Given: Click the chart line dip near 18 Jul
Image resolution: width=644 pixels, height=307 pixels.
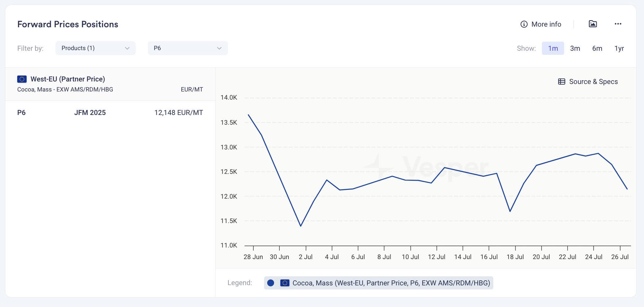Looking at the screenshot, I should click(x=510, y=211).
